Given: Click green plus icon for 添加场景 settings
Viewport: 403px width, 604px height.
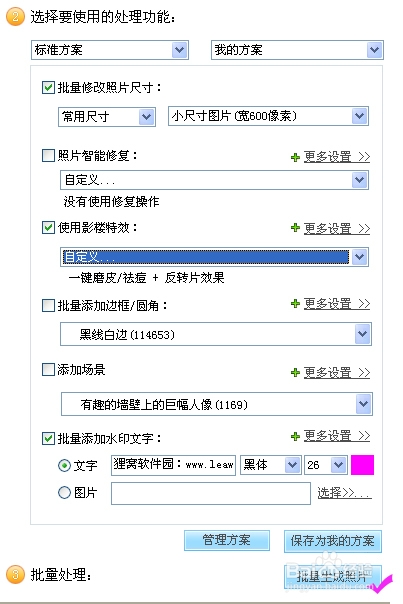Looking at the screenshot, I should pyautogui.click(x=296, y=372).
